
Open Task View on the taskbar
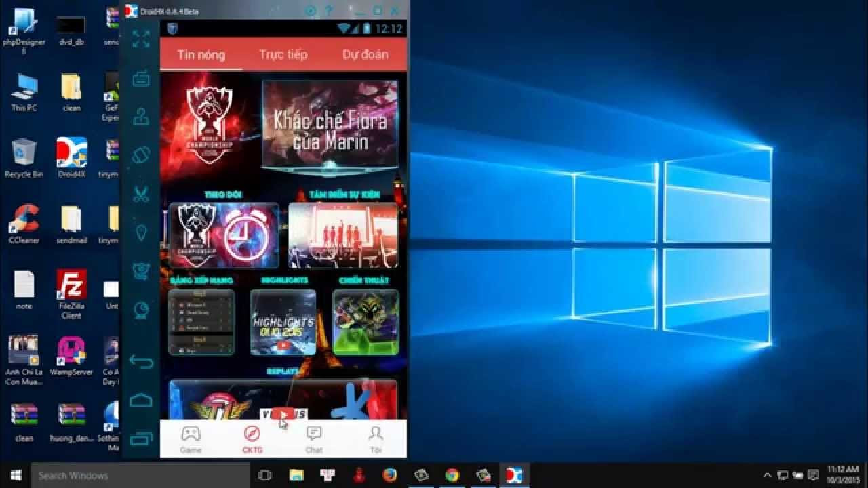coord(265,475)
